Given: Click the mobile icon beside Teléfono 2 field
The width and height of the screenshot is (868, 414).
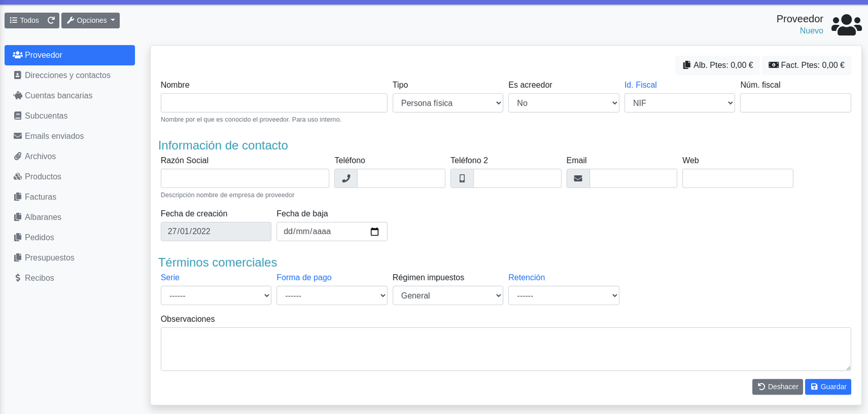Looking at the screenshot, I should 462,178.
